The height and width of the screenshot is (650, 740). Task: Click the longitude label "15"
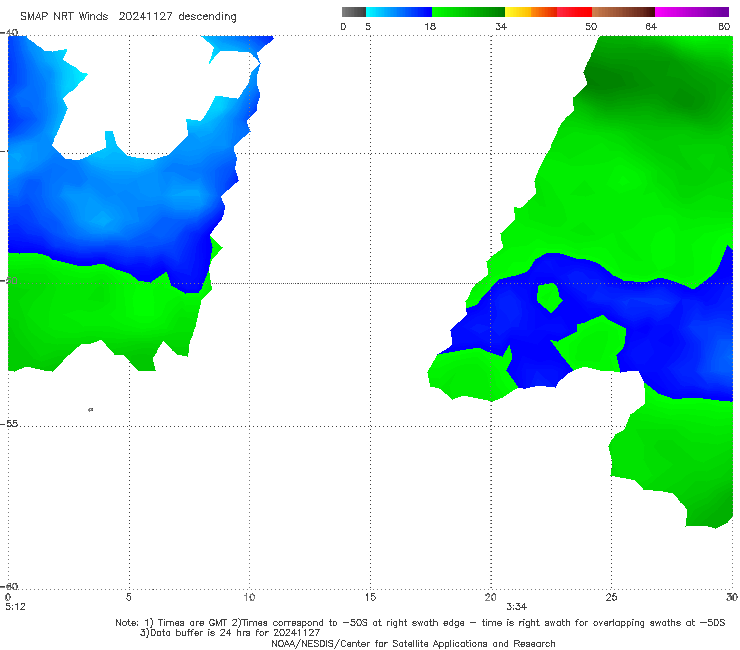pyautogui.click(x=370, y=597)
